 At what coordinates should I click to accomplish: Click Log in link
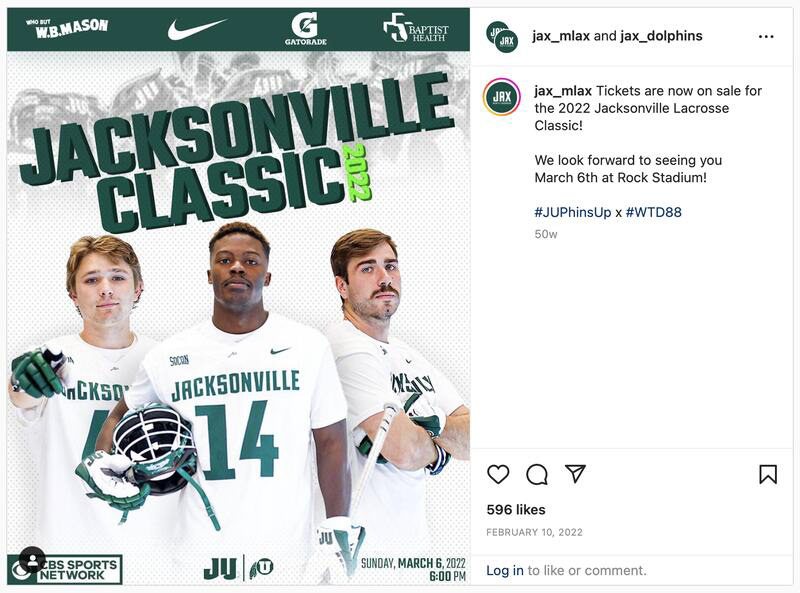click(505, 571)
